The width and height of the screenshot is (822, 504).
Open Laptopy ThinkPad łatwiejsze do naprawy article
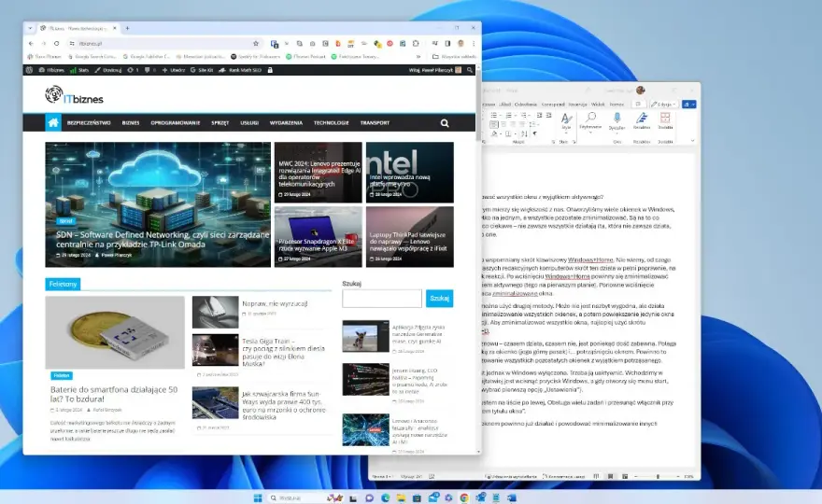coord(410,237)
